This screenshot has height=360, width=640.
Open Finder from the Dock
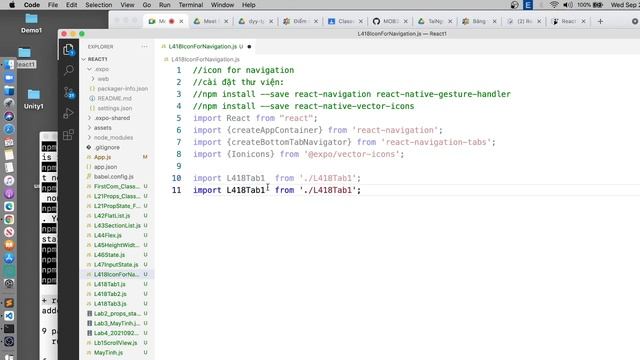tap(9, 65)
